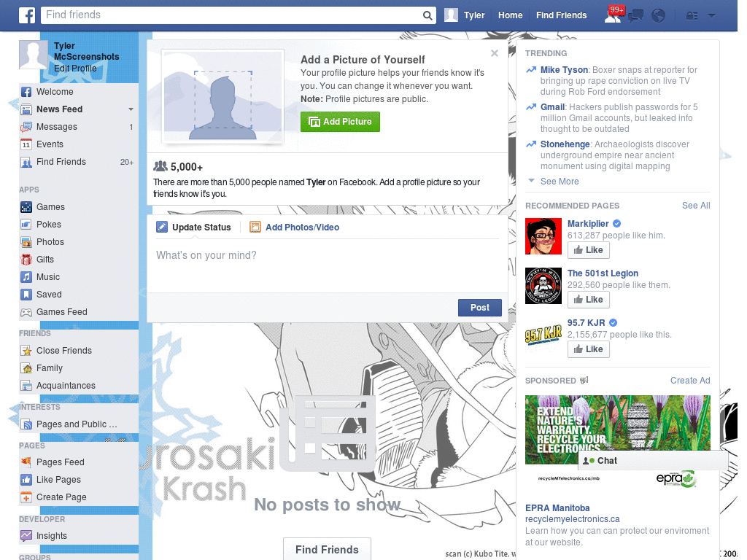This screenshot has height=560, width=747.
Task: Open privacy shortcuts lock icon
Action: pos(692,16)
